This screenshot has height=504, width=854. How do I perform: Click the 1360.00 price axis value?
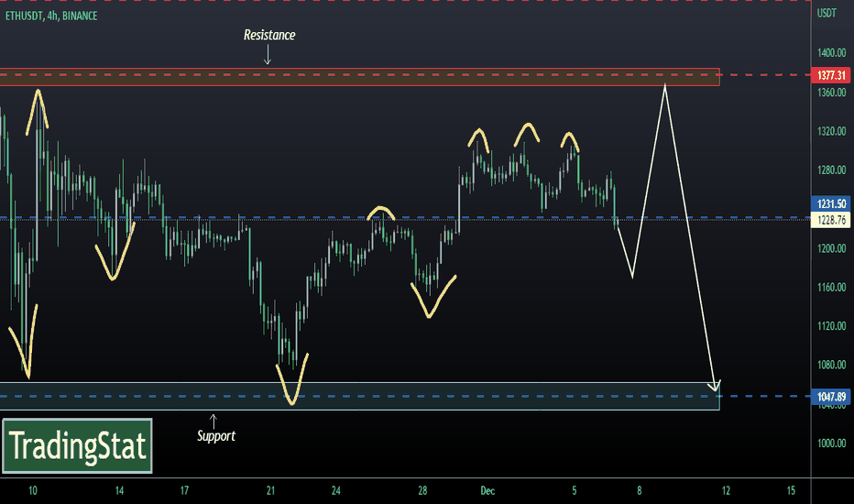coord(831,92)
